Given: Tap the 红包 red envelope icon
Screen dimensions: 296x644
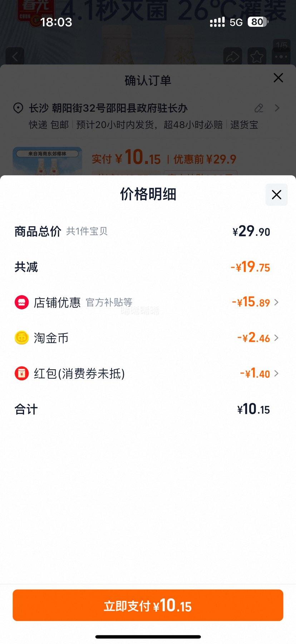Looking at the screenshot, I should pyautogui.click(x=21, y=374).
